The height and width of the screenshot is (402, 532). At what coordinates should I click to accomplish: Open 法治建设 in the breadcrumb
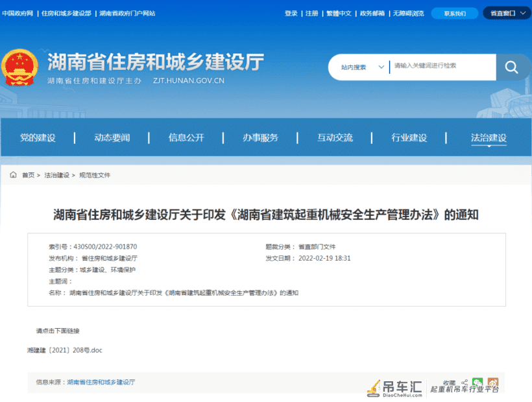point(56,175)
